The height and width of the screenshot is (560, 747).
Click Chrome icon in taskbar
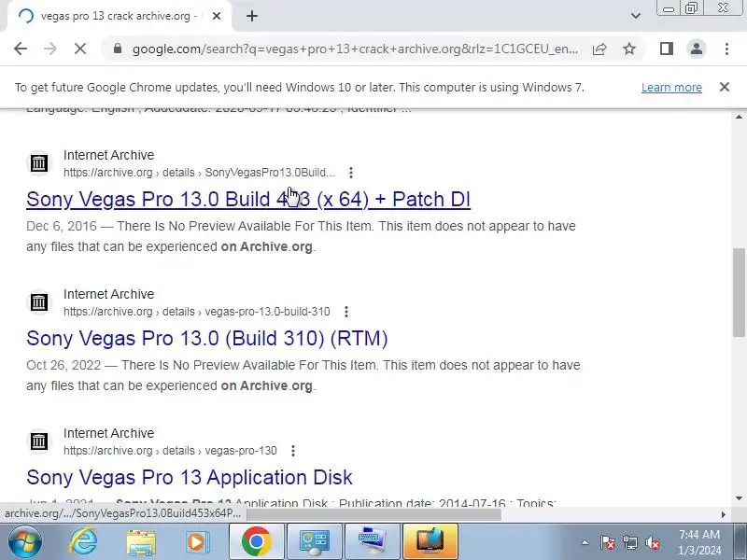point(256,542)
